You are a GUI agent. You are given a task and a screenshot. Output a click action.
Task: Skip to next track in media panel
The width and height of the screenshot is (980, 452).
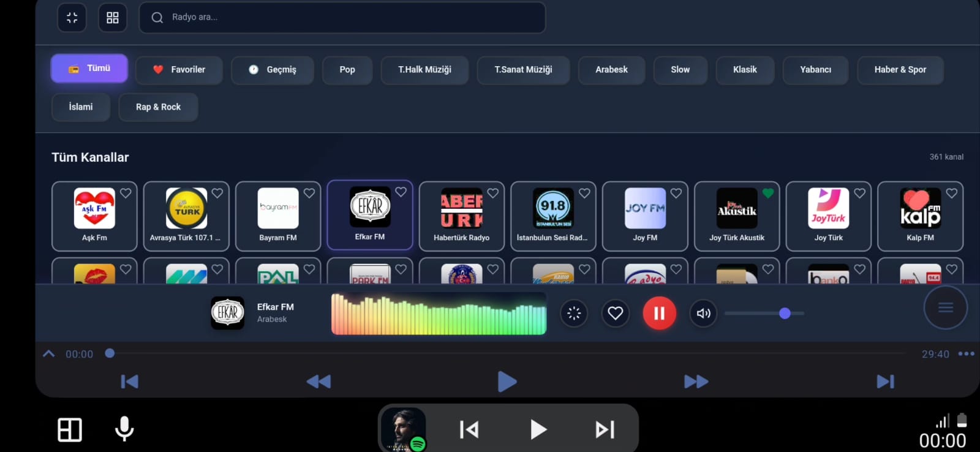click(x=886, y=382)
